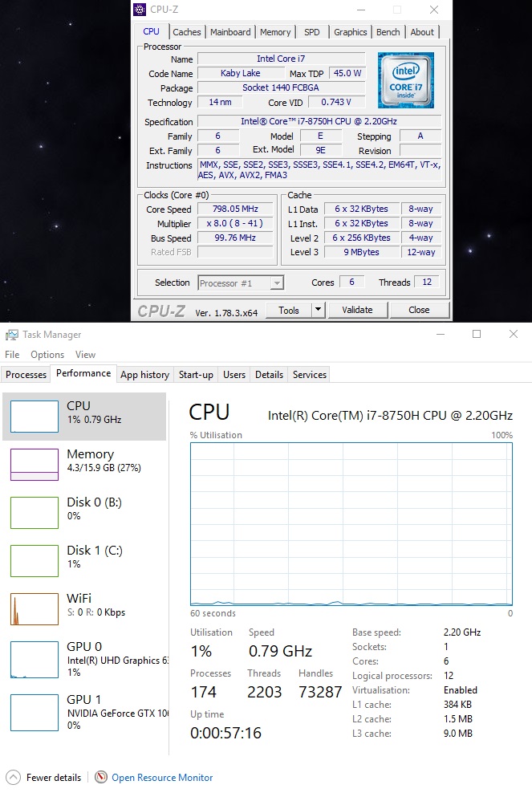This screenshot has width=532, height=797.
Task: Switch to the SPD tab
Action: (312, 32)
